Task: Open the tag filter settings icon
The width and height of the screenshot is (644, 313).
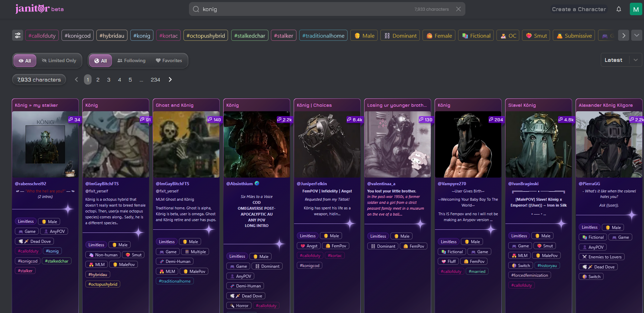Action: click(18, 36)
